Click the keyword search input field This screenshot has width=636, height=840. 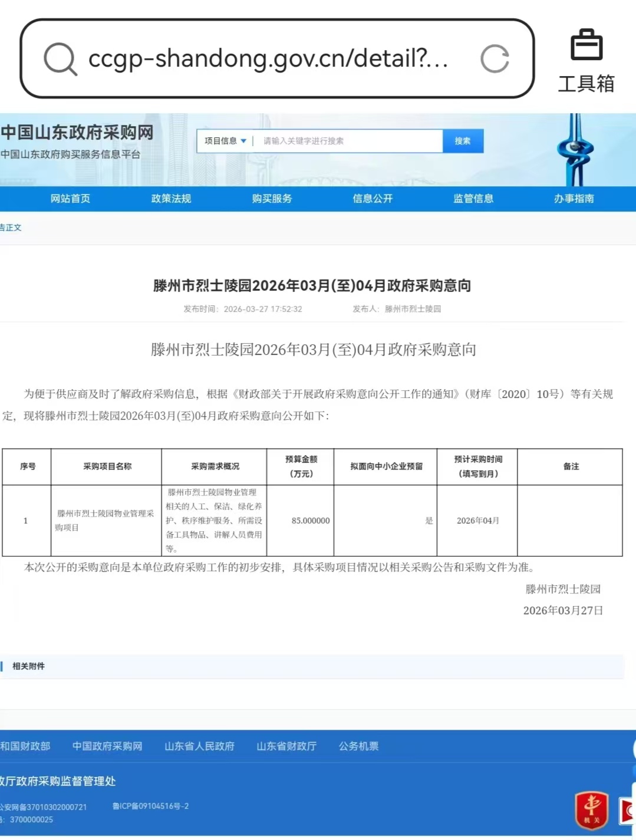coord(348,141)
